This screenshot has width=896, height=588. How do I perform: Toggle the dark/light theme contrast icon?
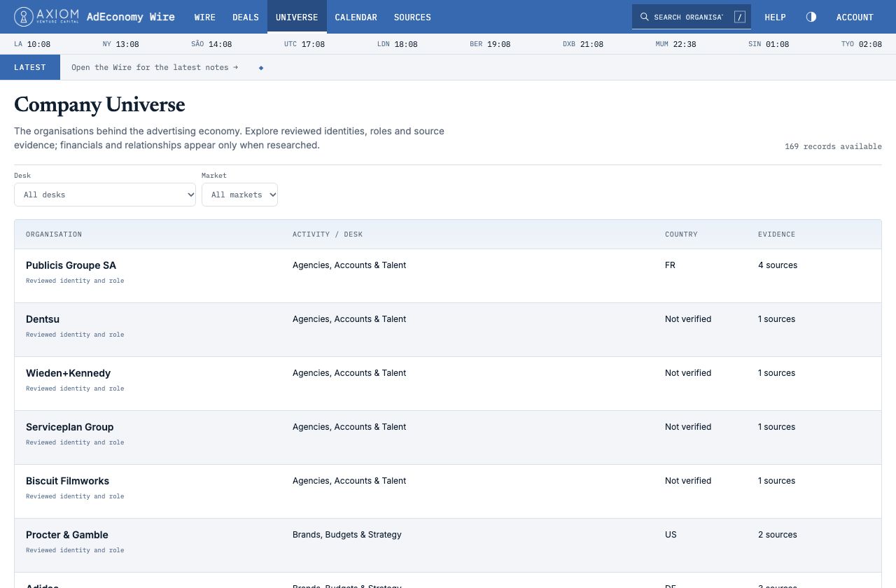coord(811,17)
